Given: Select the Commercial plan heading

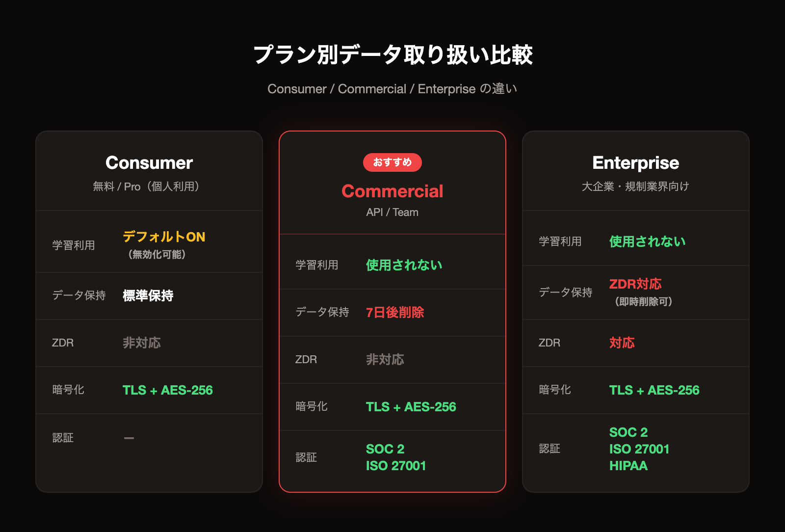Looking at the screenshot, I should pyautogui.click(x=392, y=191).
